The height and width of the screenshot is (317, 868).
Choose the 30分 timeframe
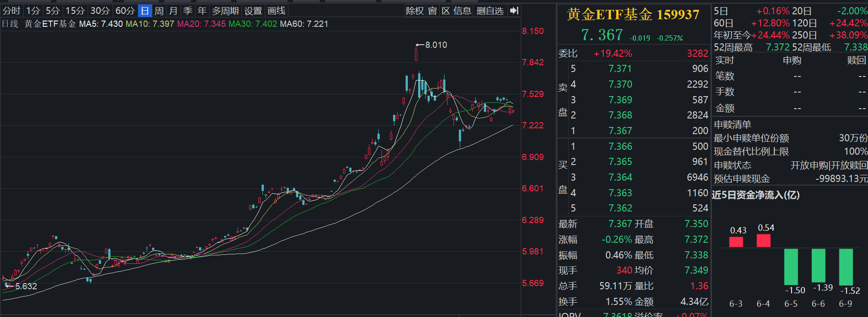(100, 11)
